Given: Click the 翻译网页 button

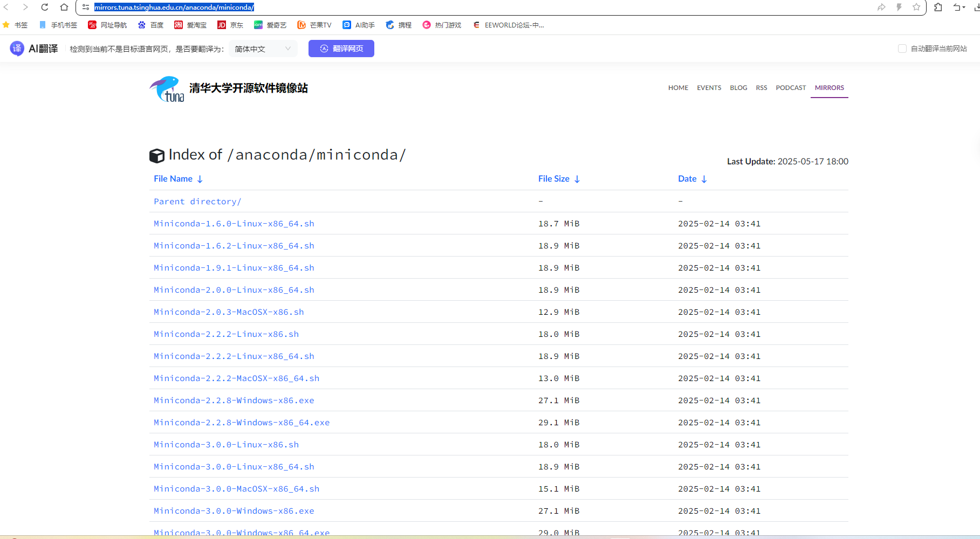Looking at the screenshot, I should click(341, 49).
